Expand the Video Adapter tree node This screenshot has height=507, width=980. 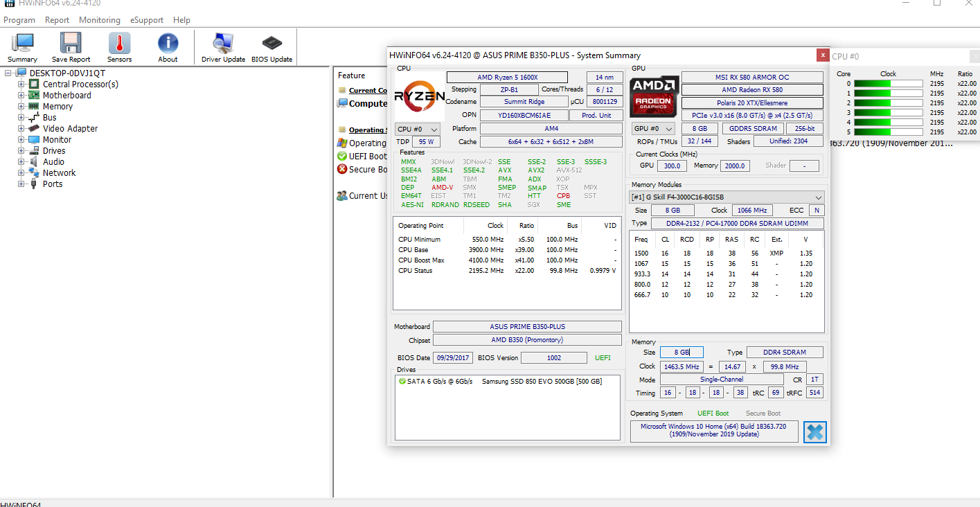point(21,129)
